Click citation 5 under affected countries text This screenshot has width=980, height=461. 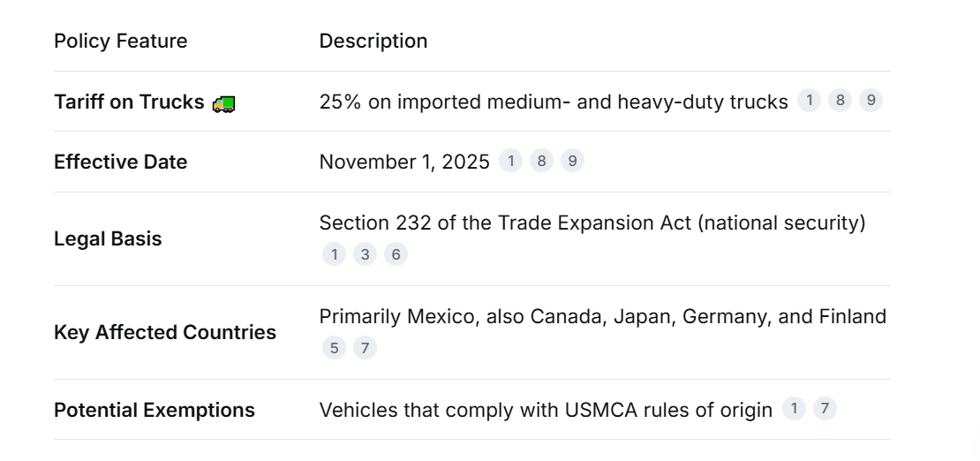[x=334, y=348]
